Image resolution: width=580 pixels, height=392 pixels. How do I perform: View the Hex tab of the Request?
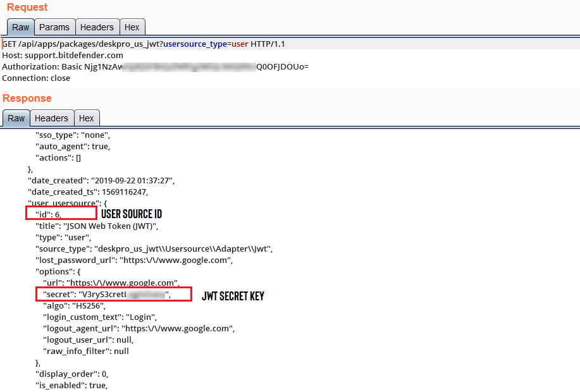coord(132,27)
